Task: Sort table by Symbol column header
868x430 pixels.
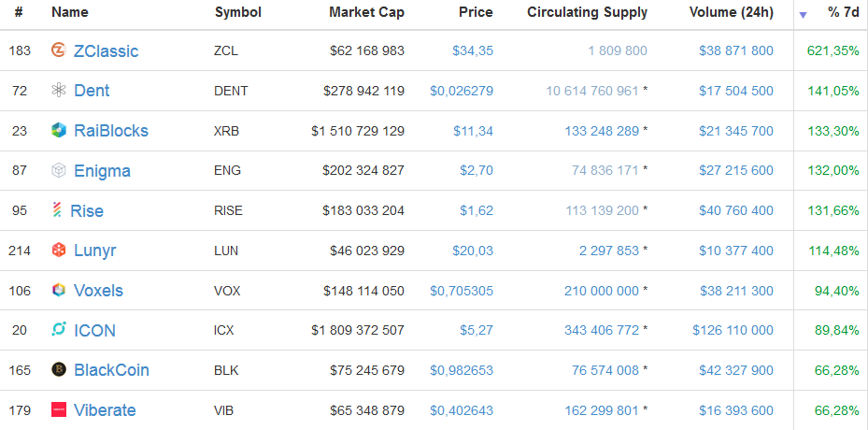Action: [238, 12]
